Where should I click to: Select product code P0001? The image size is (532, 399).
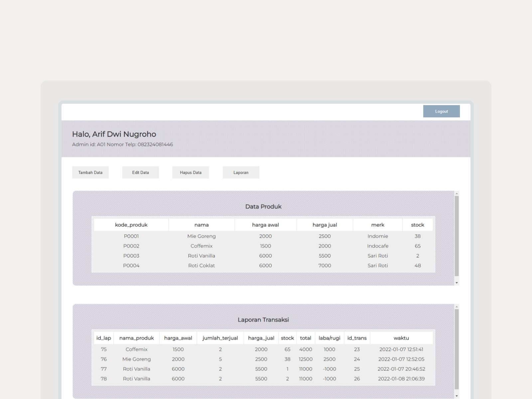tap(131, 236)
